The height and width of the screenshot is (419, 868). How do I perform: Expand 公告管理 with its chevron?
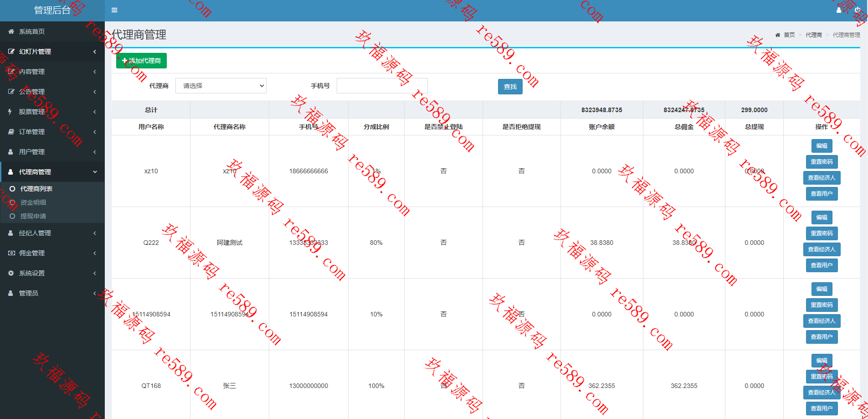95,92
